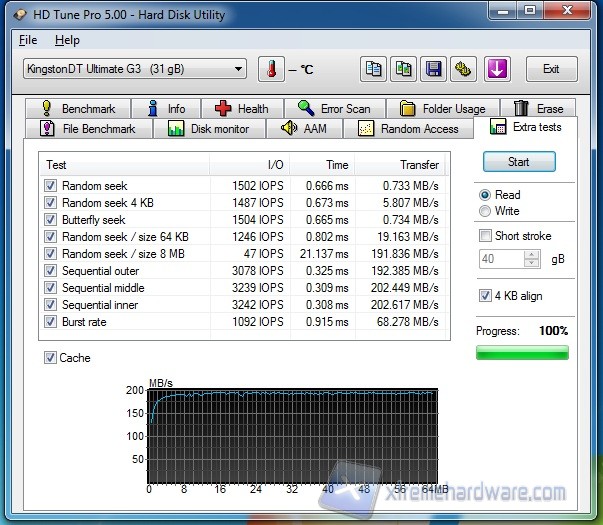
Task: Enable the Short stroke checkbox
Action: coord(486,236)
